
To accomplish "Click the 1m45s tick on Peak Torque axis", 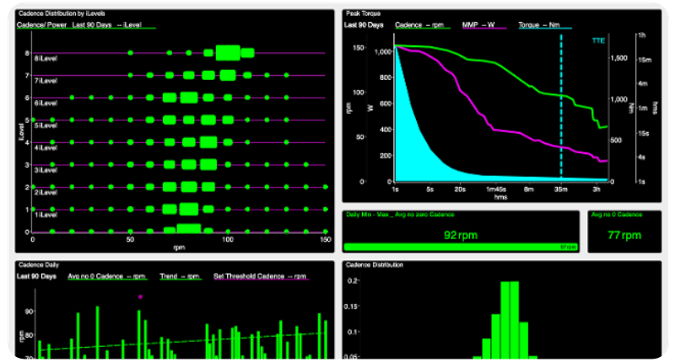I will click(x=496, y=189).
